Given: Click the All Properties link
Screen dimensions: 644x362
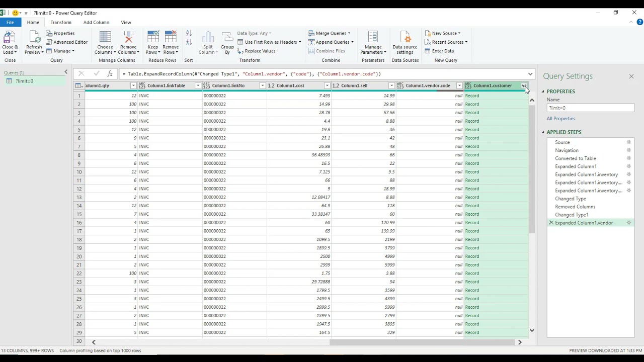Looking at the screenshot, I should coord(561,119).
